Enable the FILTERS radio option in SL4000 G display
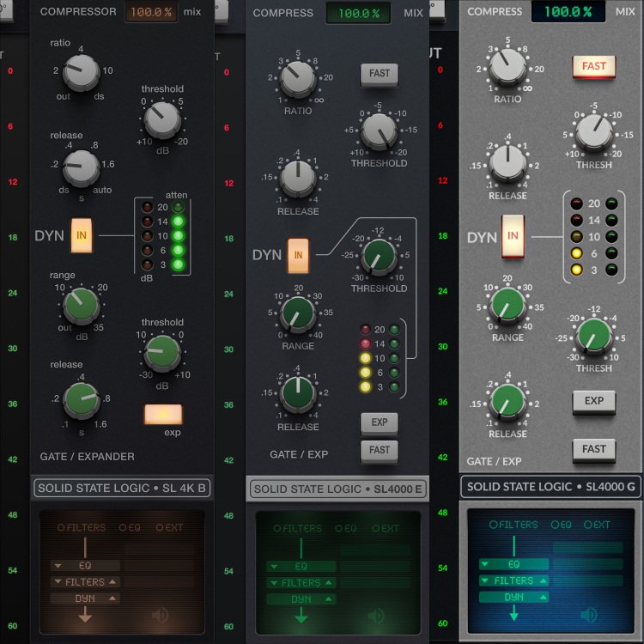 [494, 525]
